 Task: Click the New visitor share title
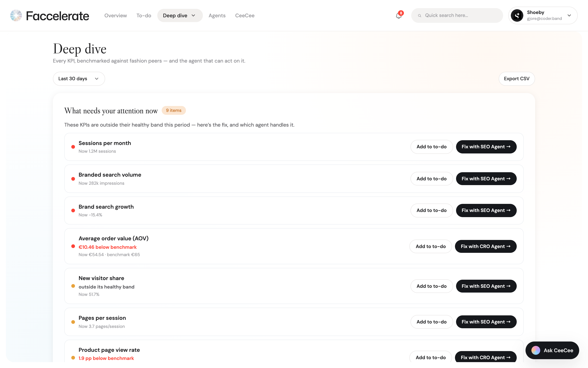101,278
